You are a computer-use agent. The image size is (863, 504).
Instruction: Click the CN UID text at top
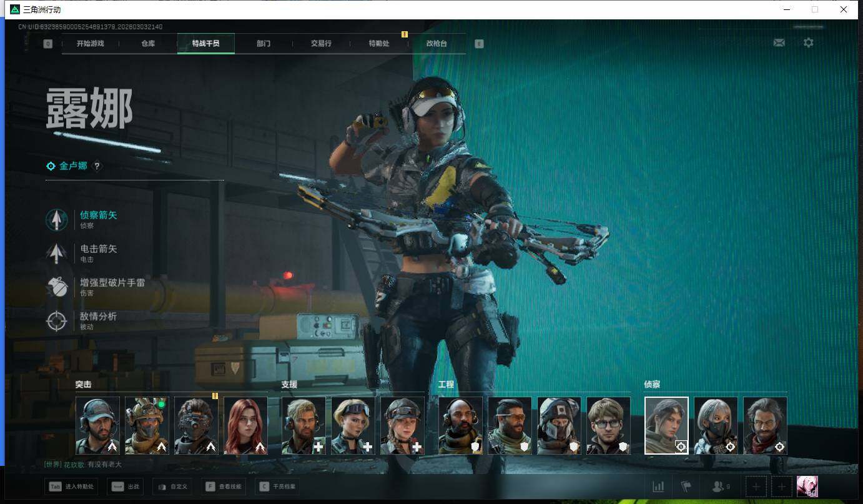click(90, 27)
